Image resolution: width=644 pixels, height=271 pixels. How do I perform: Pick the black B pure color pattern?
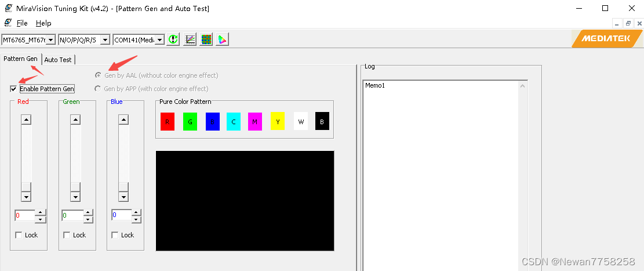pyautogui.click(x=322, y=121)
